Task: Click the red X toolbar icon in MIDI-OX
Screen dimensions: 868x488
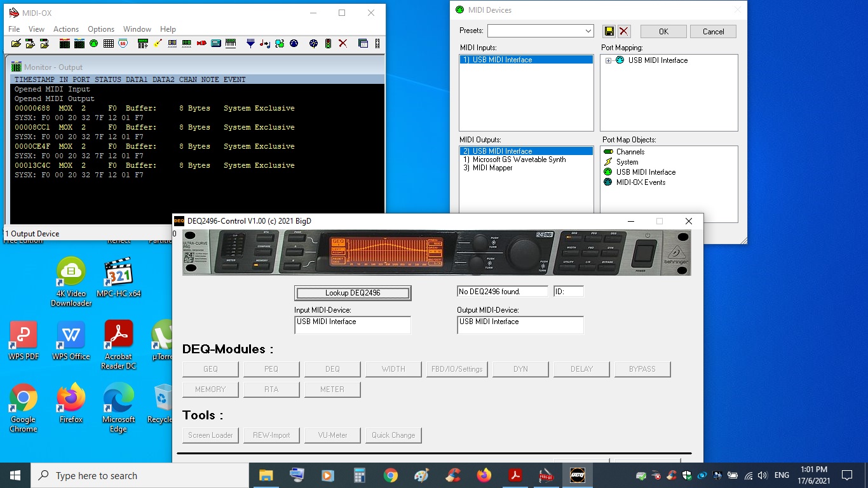Action: [x=342, y=44]
